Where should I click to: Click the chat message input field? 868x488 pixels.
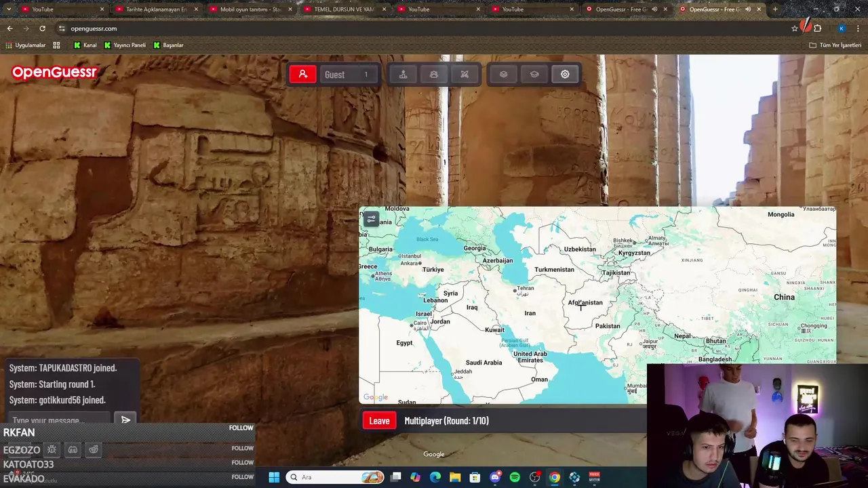(x=60, y=420)
